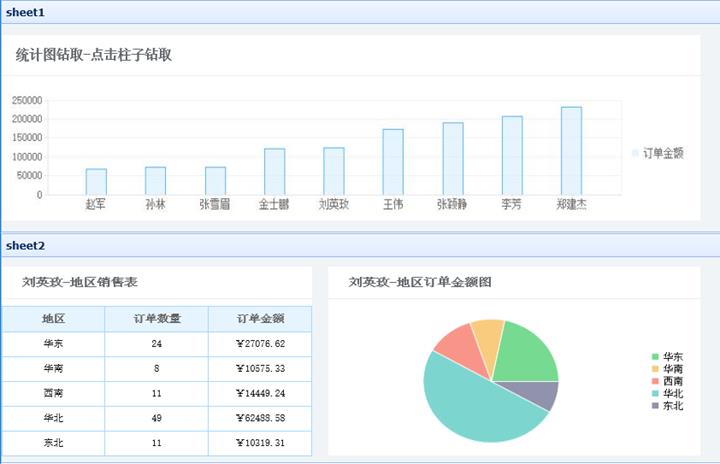Image resolution: width=720 pixels, height=464 pixels.
Task: Click the 李芳 axis label
Action: pyautogui.click(x=512, y=204)
